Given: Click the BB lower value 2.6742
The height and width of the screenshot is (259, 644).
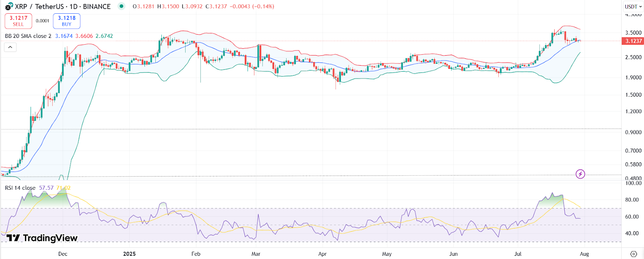Looking at the screenshot, I should (x=104, y=36).
